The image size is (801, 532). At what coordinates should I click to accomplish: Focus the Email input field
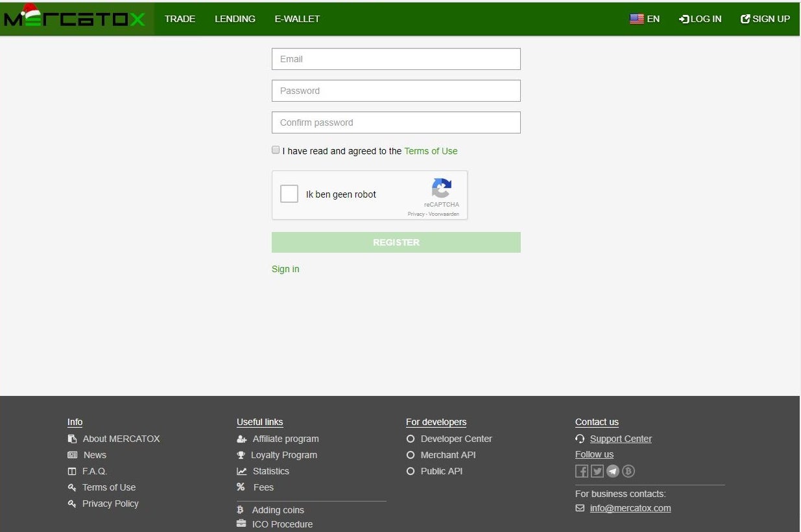click(x=396, y=59)
